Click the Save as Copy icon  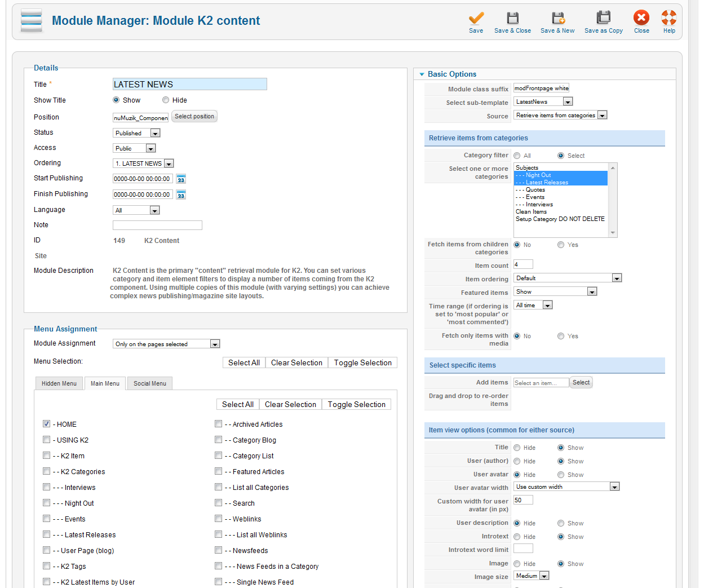click(x=603, y=18)
